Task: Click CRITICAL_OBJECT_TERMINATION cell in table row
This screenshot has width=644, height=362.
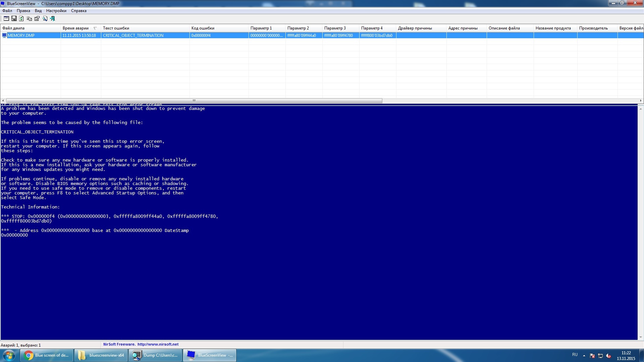Action: click(x=145, y=35)
